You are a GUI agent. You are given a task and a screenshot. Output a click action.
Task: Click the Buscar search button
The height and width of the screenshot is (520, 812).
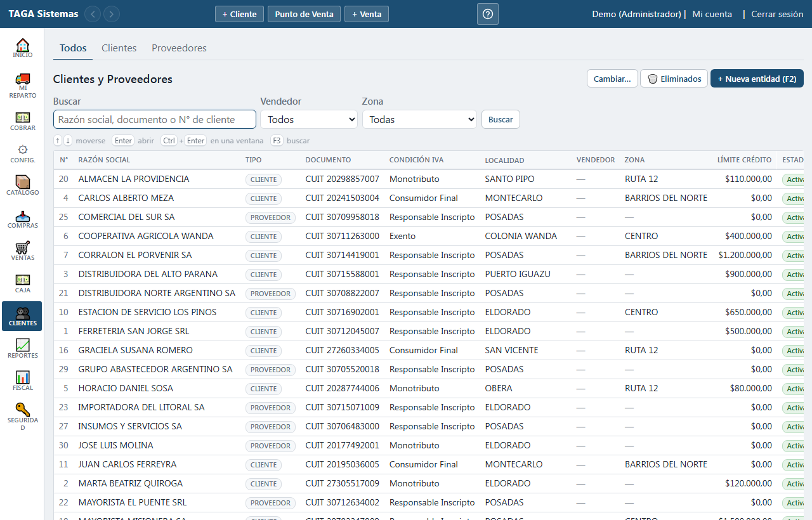(x=501, y=119)
